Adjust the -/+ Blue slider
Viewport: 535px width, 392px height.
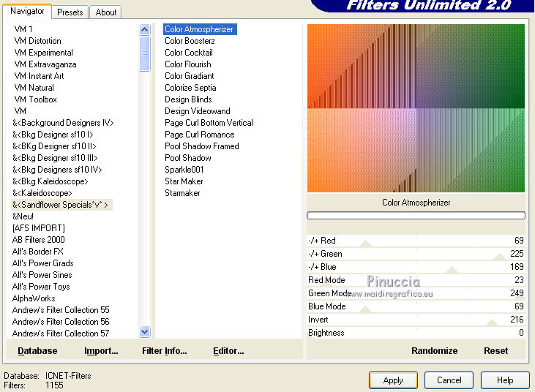tap(416, 267)
